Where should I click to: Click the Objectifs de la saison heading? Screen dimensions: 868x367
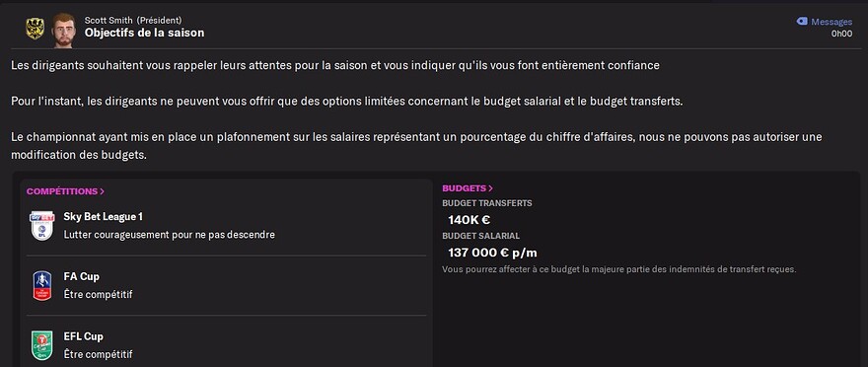[x=144, y=33]
